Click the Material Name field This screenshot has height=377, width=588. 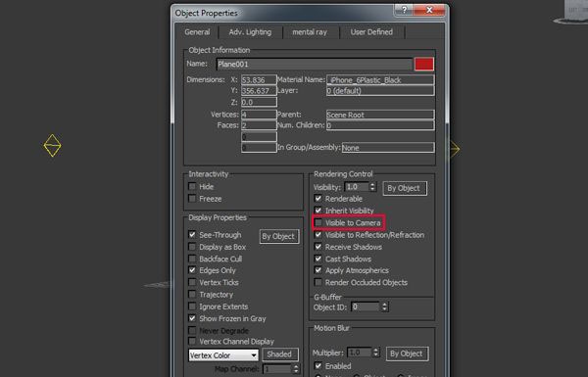[380, 80]
